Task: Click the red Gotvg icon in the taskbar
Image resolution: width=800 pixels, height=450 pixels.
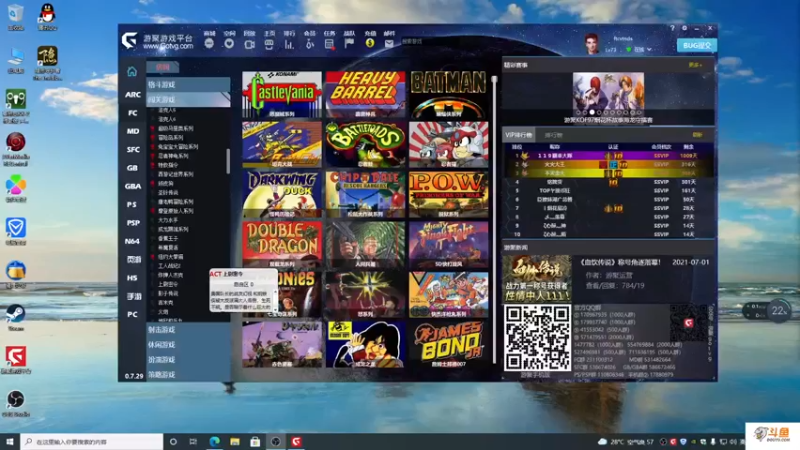Action: tap(296, 441)
